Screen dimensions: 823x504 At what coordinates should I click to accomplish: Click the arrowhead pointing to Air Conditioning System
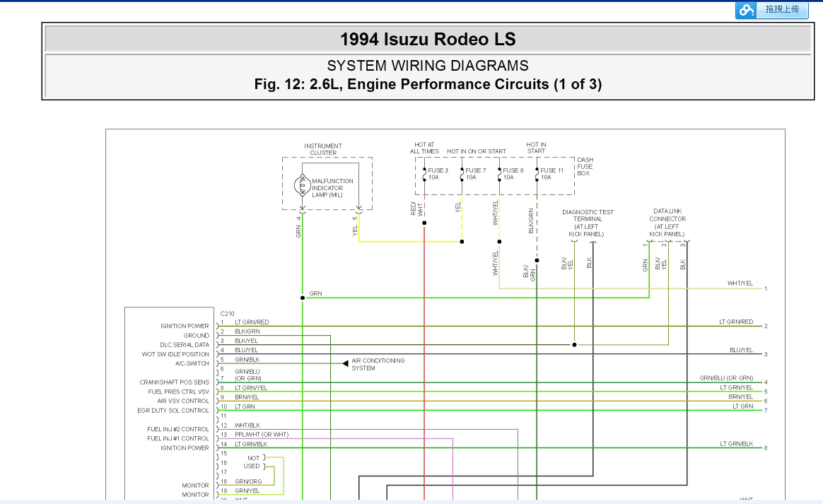coord(345,363)
